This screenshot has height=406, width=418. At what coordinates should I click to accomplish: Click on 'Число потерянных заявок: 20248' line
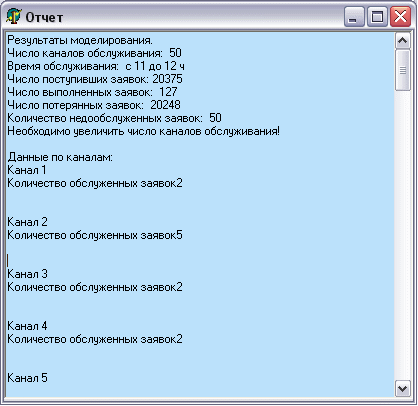(x=94, y=105)
